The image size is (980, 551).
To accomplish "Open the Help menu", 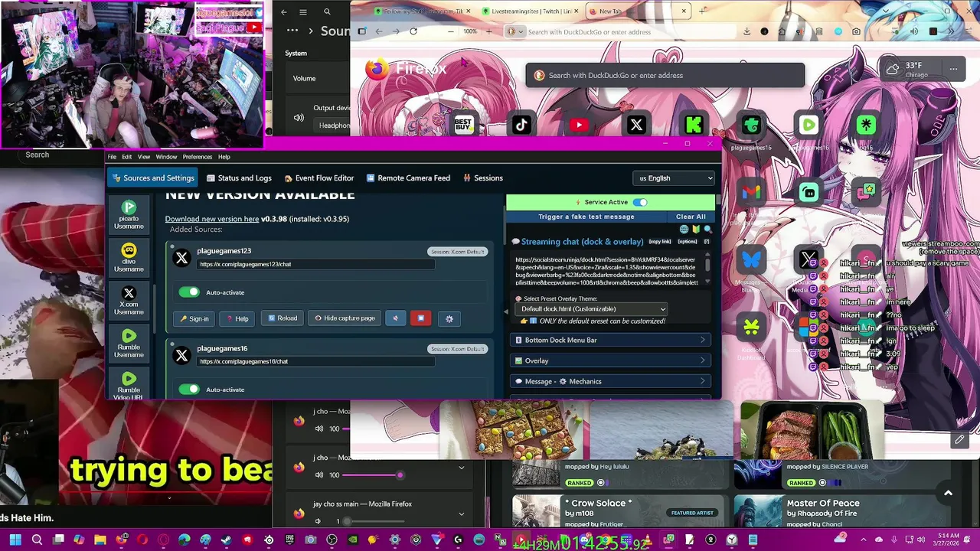I will [x=224, y=157].
